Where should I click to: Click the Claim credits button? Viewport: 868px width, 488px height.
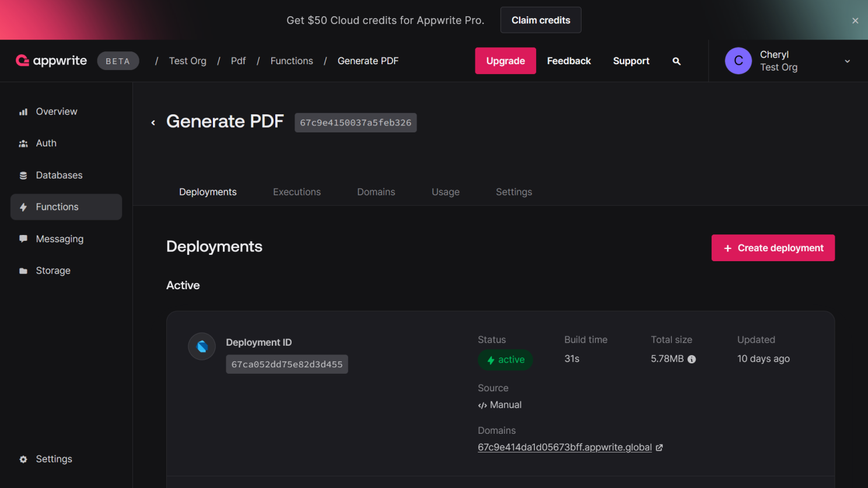(540, 20)
